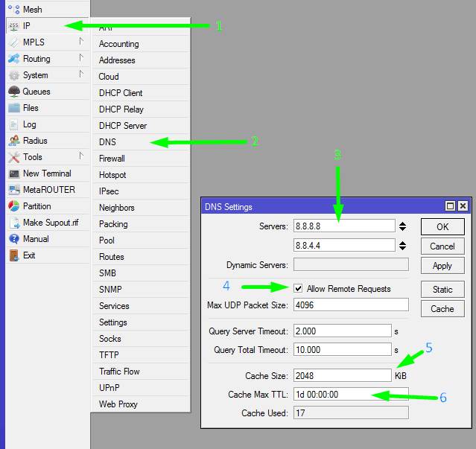Click the Exit door icon

tap(14, 255)
